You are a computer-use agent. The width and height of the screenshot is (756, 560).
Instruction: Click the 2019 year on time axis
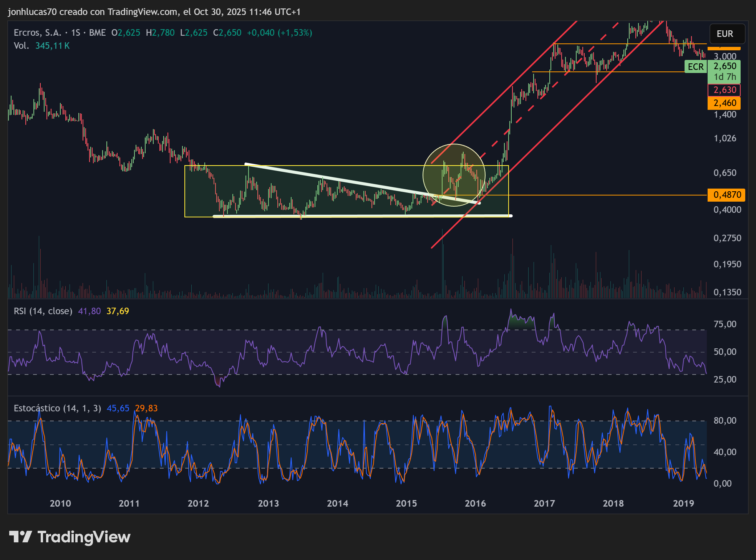pos(683,504)
